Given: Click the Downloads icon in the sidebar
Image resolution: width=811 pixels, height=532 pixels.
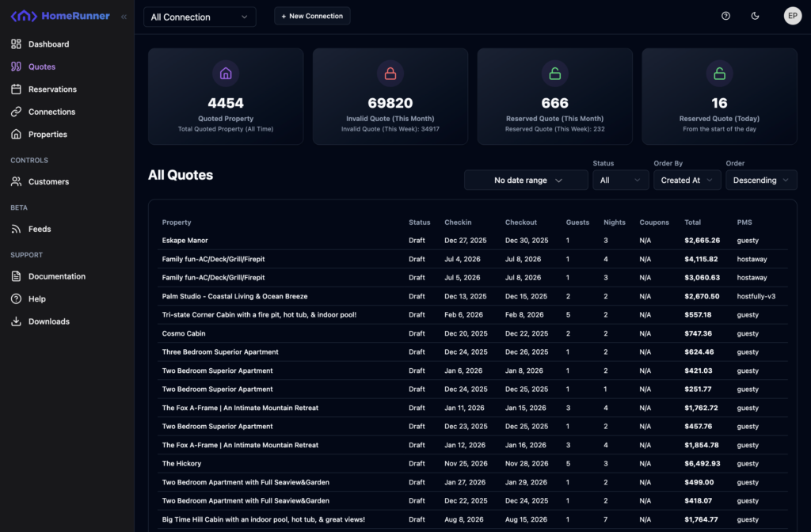Looking at the screenshot, I should pyautogui.click(x=16, y=321).
